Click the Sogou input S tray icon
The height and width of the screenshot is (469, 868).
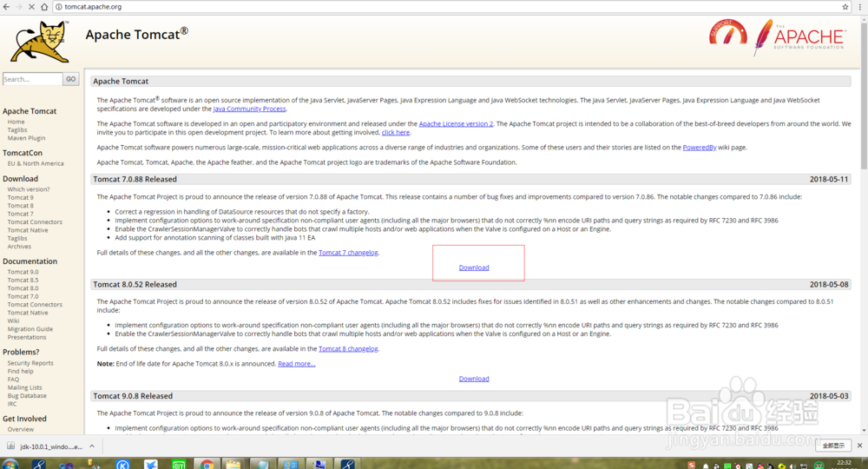click(692, 466)
